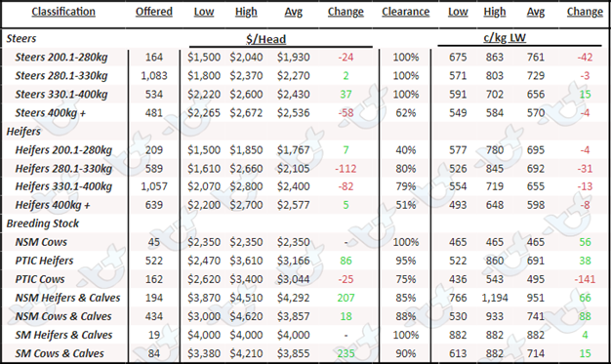The width and height of the screenshot is (611, 364).
Task: Click the PTIC Heifers row label
Action: click(44, 261)
